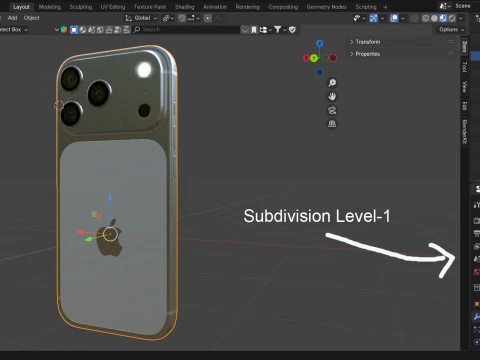Toggle snapping magnet icon

point(182,18)
